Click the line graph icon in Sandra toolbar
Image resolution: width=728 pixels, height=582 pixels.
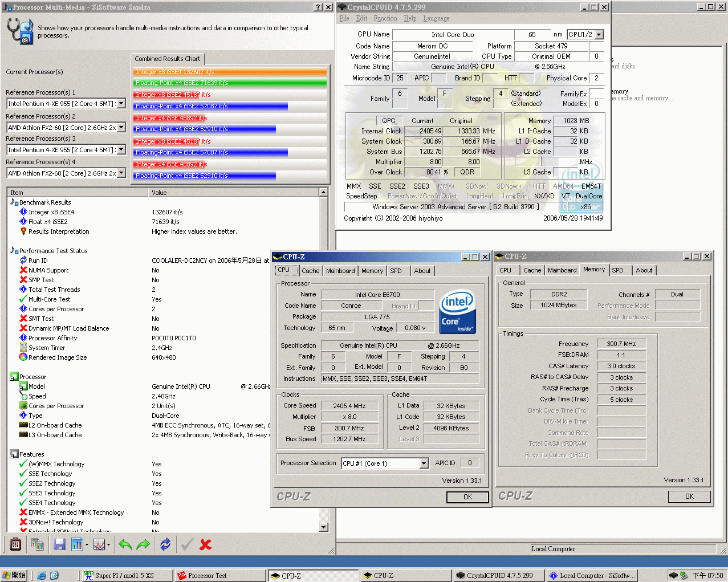coord(99,544)
